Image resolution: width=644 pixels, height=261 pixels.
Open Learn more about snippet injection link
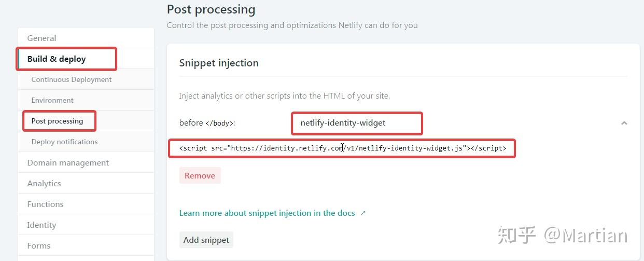(x=267, y=213)
